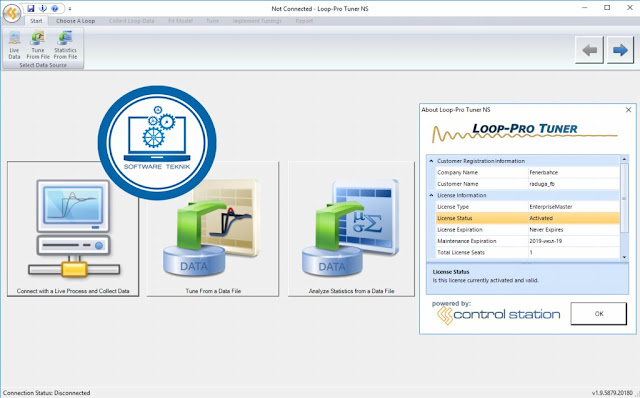Open Help via the question mark icon
Image resolution: width=640 pixels, height=398 pixels.
point(55,8)
